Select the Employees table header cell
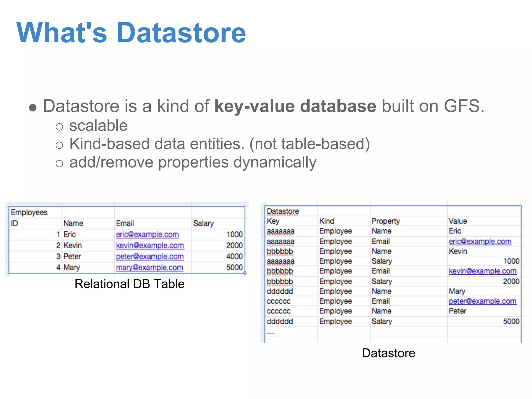 (x=29, y=212)
